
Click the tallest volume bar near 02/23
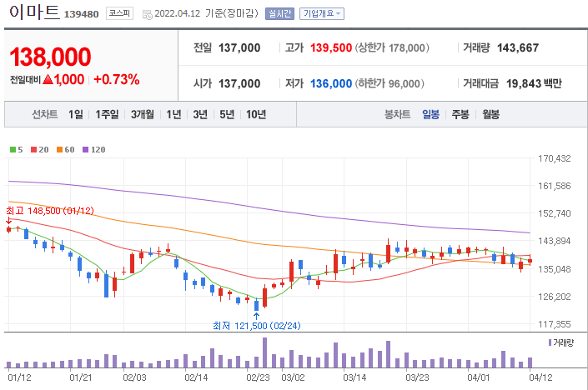(264, 352)
